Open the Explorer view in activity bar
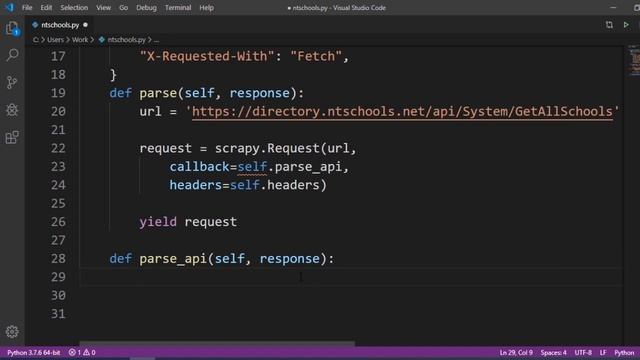The image size is (640, 360). [x=12, y=28]
